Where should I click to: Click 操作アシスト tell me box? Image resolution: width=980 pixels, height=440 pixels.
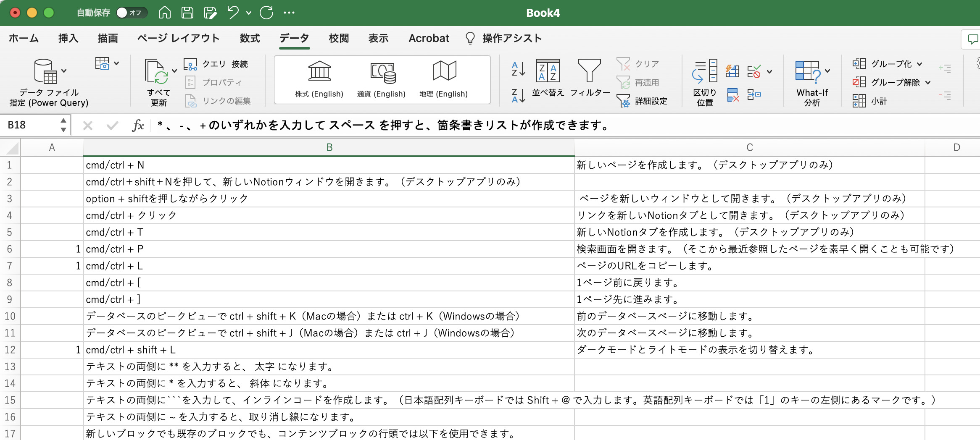pyautogui.click(x=504, y=38)
